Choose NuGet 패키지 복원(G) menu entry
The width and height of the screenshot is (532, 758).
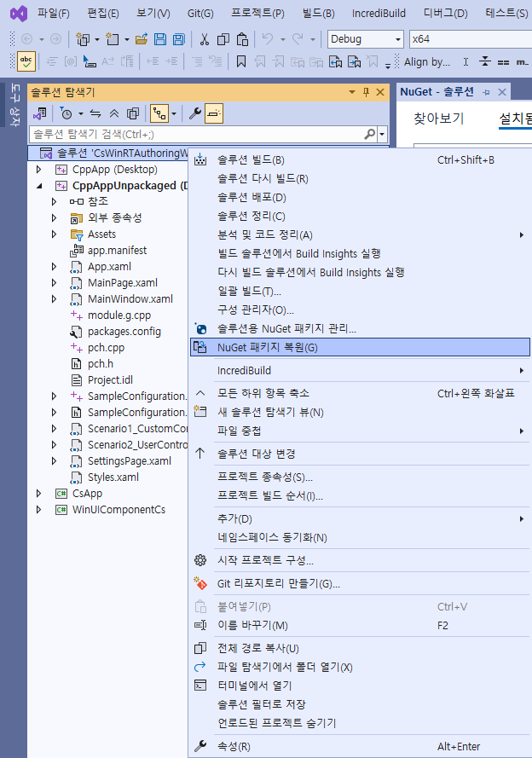360,347
